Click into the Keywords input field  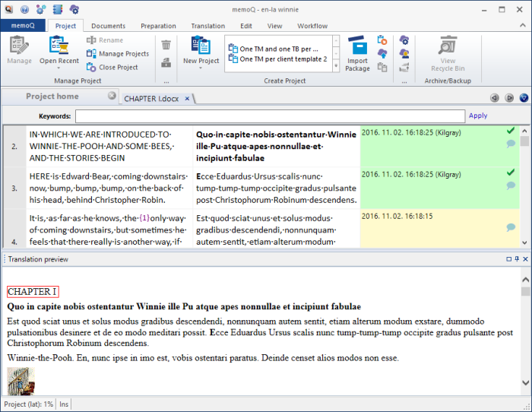270,116
